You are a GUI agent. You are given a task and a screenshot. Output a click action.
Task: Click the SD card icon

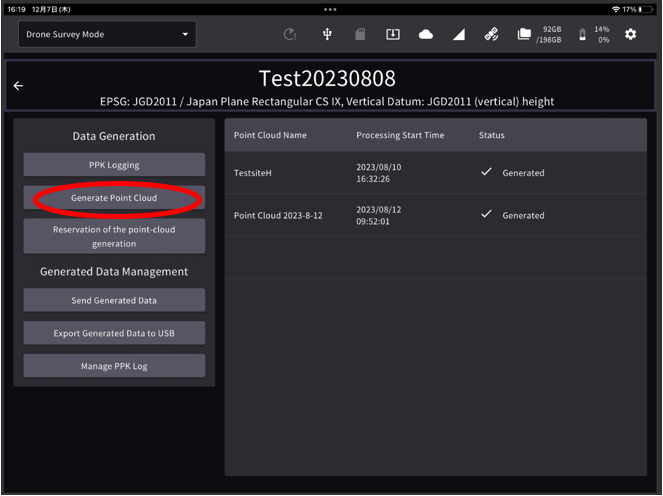coord(360,34)
